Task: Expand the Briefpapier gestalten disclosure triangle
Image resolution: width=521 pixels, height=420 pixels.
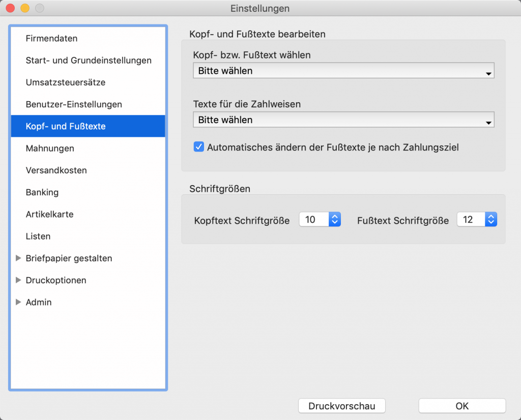Action: (19, 258)
